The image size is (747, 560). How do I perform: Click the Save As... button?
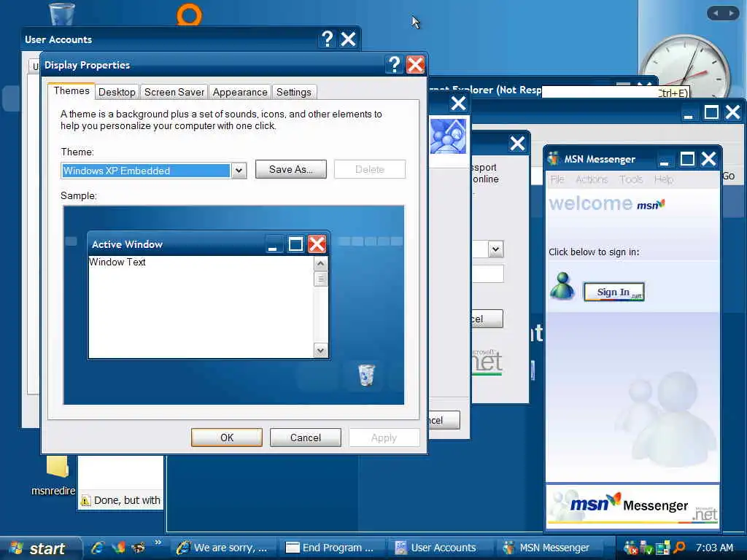click(x=290, y=169)
